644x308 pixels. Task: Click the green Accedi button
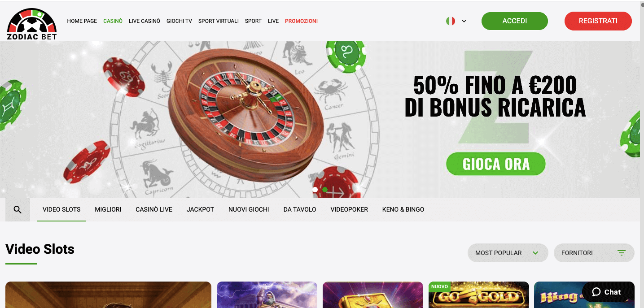click(x=515, y=21)
